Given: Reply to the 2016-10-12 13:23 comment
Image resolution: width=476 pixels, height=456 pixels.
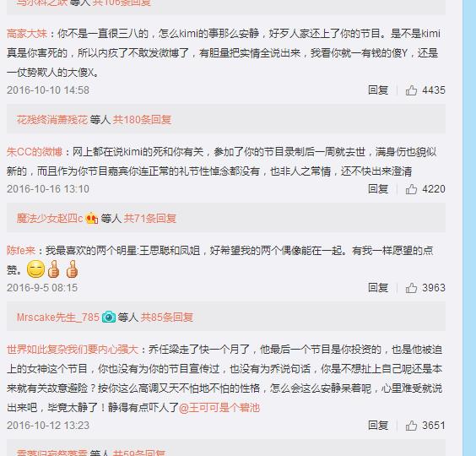Looking at the screenshot, I should (x=378, y=426).
